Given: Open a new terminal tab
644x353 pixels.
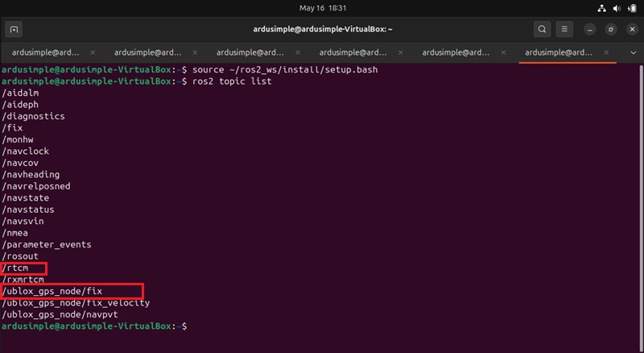Looking at the screenshot, I should 14,30.
